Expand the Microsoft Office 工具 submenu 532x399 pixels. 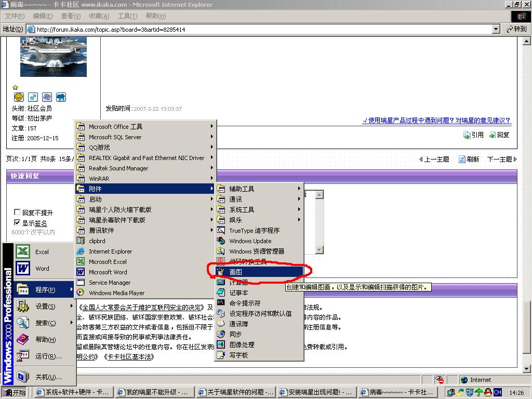[x=145, y=127]
